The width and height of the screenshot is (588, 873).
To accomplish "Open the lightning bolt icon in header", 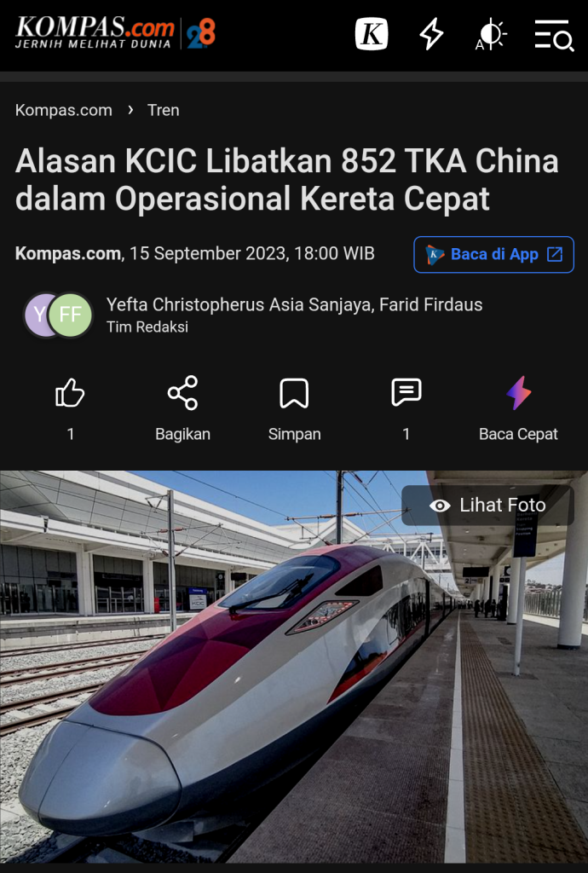I will click(431, 34).
